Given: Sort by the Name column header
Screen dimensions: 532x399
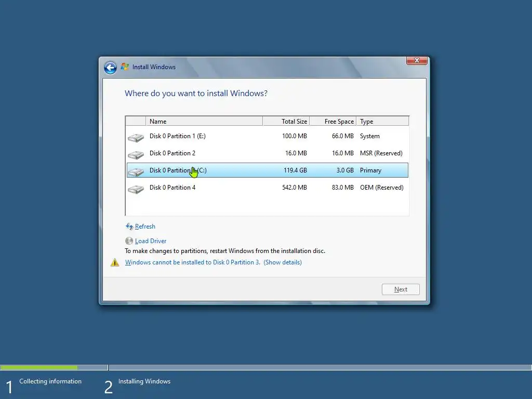Looking at the screenshot, I should [204, 121].
